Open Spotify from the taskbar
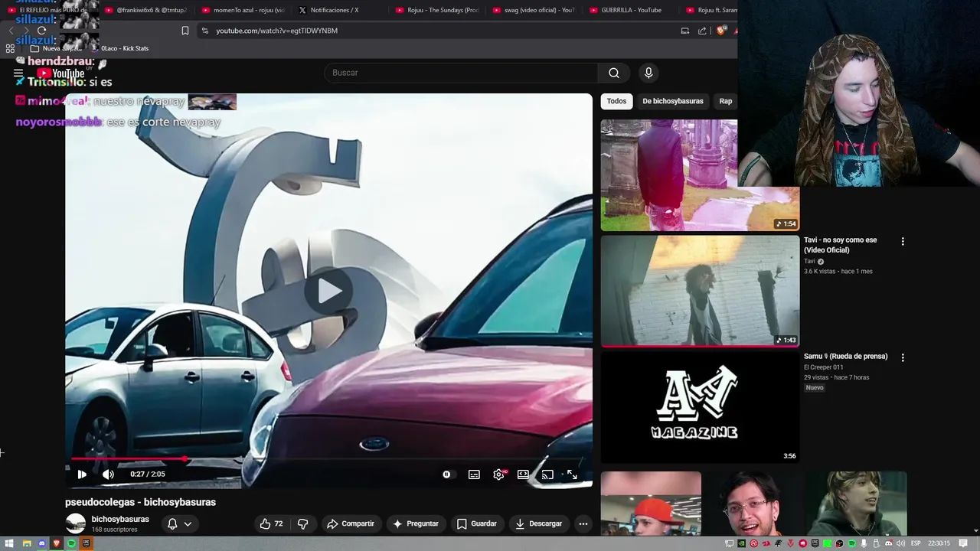The width and height of the screenshot is (980, 551). tap(71, 543)
